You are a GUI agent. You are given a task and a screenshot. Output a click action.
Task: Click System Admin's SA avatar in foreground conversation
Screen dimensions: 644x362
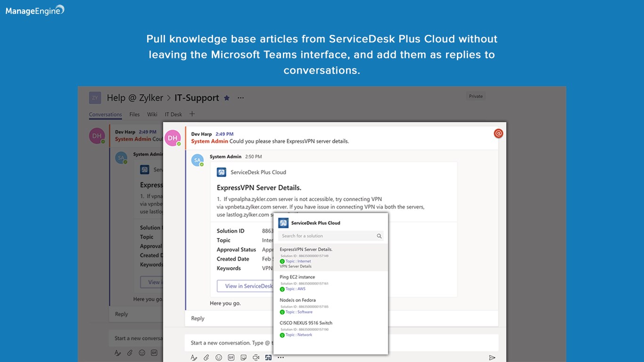click(198, 160)
